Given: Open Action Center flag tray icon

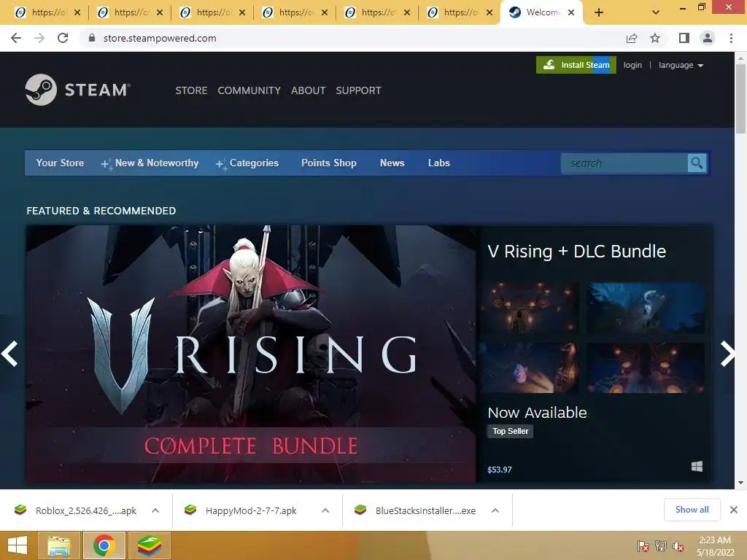Looking at the screenshot, I should 643,547.
